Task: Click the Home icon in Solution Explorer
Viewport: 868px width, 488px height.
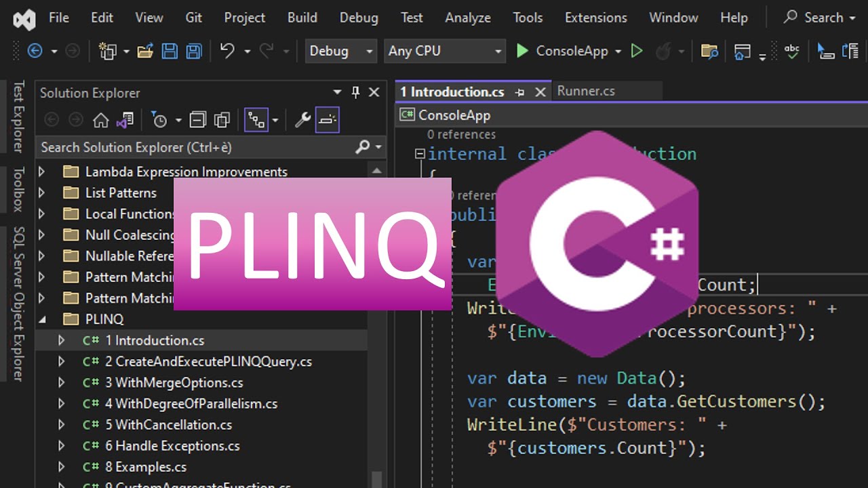Action: 100,121
